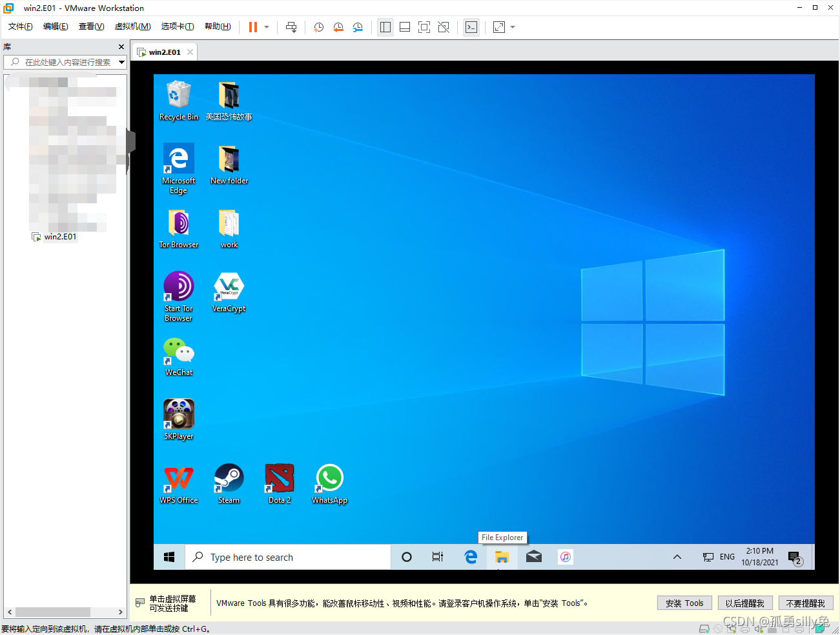
Task: Select win2.E01 in the library tree
Action: pyautogui.click(x=60, y=237)
